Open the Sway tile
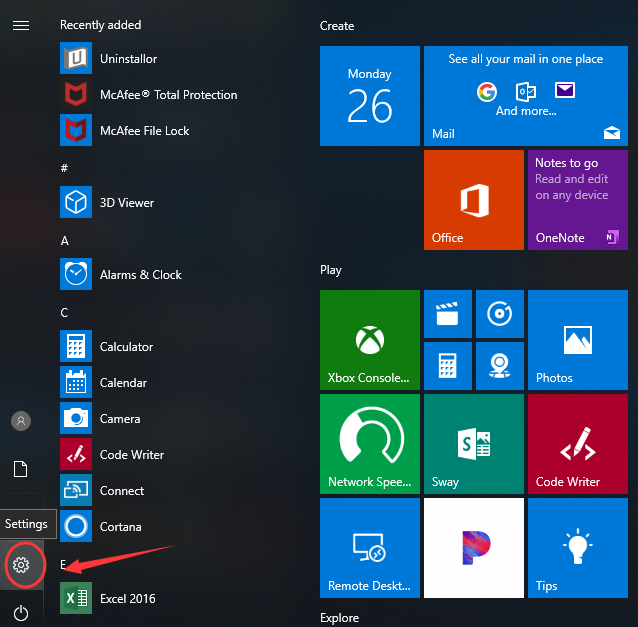The image size is (638, 627). click(x=474, y=444)
